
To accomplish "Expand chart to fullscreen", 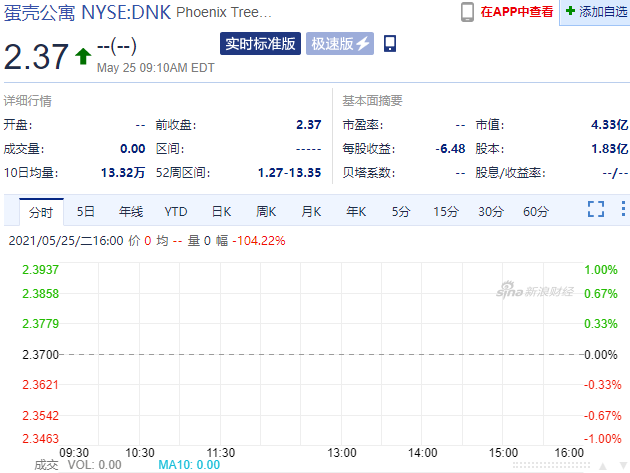I will [596, 209].
